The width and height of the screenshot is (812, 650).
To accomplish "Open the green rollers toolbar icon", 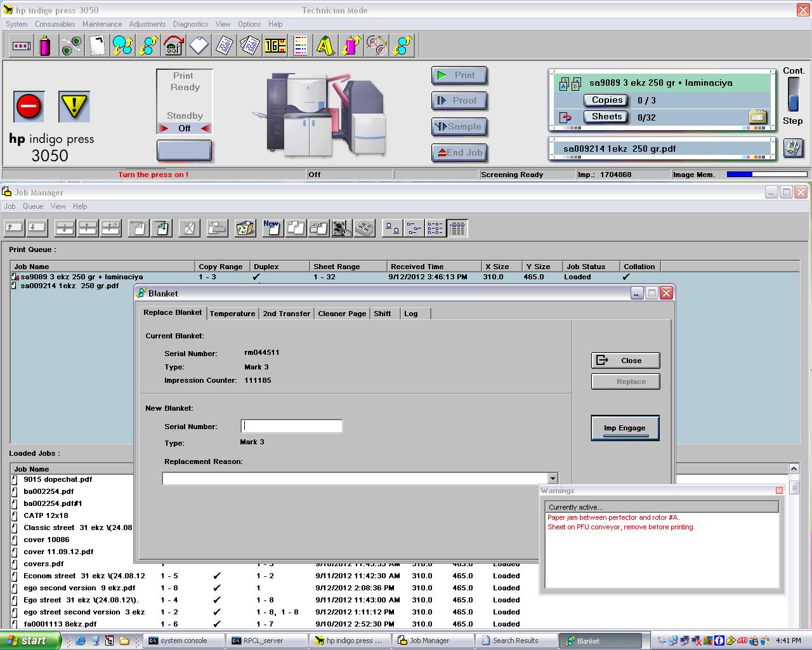I will coord(72,46).
